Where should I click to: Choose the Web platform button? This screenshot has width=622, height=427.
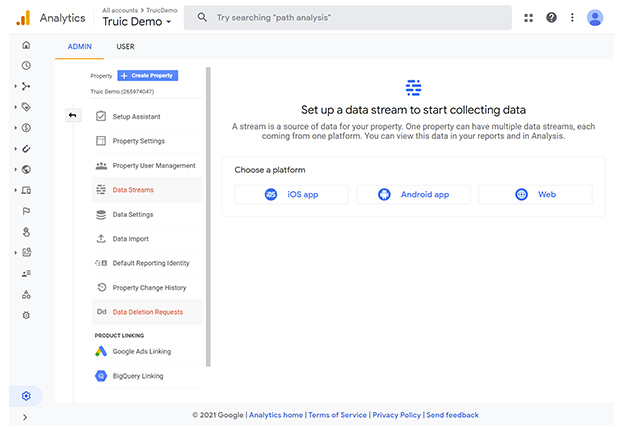point(536,194)
